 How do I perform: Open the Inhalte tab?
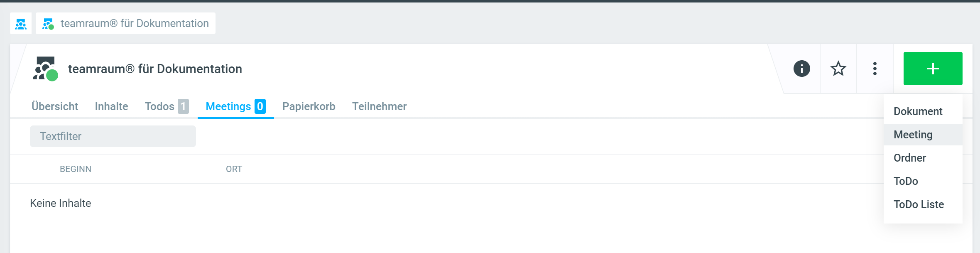click(x=111, y=106)
